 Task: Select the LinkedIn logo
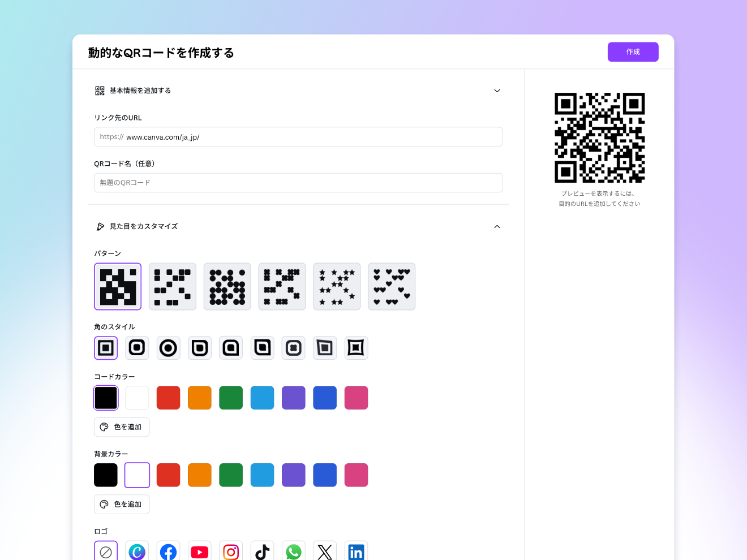(356, 552)
